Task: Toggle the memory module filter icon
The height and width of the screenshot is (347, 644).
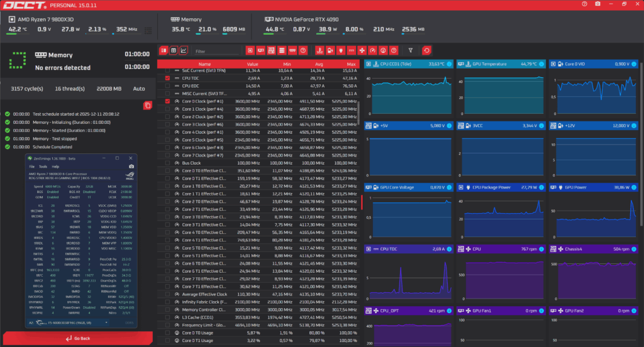Action: pos(292,50)
